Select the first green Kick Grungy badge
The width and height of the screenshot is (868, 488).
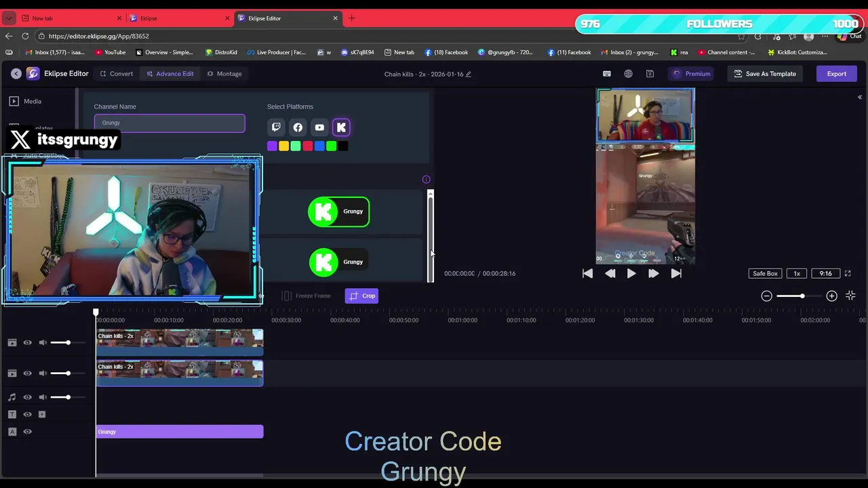pyautogui.click(x=338, y=211)
